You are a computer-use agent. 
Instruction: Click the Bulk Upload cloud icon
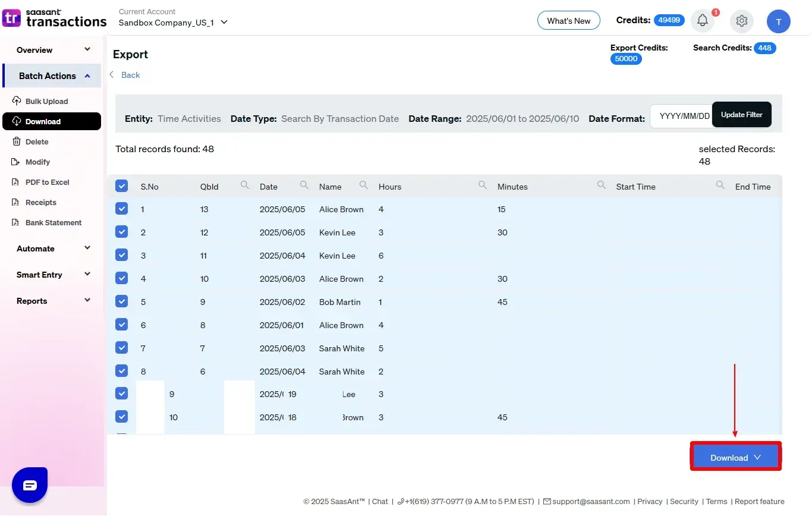pos(17,101)
